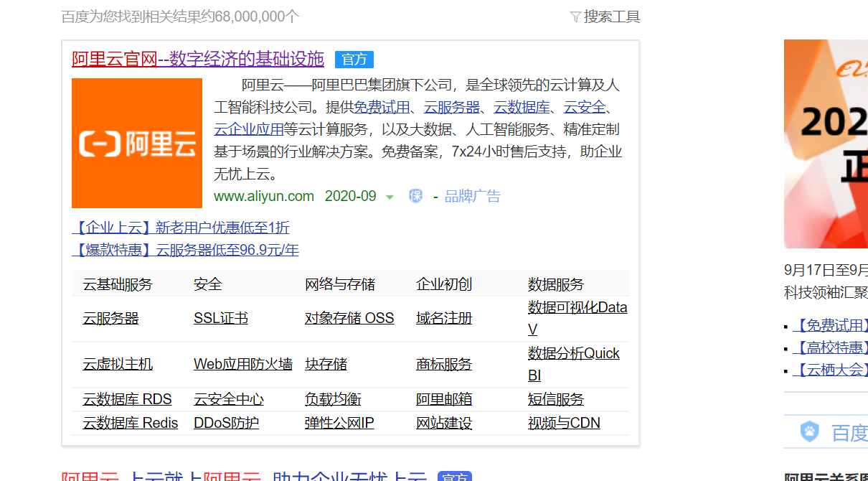The width and height of the screenshot is (868, 481).
Task: Click the 云基础服务 column header
Action: (x=118, y=284)
